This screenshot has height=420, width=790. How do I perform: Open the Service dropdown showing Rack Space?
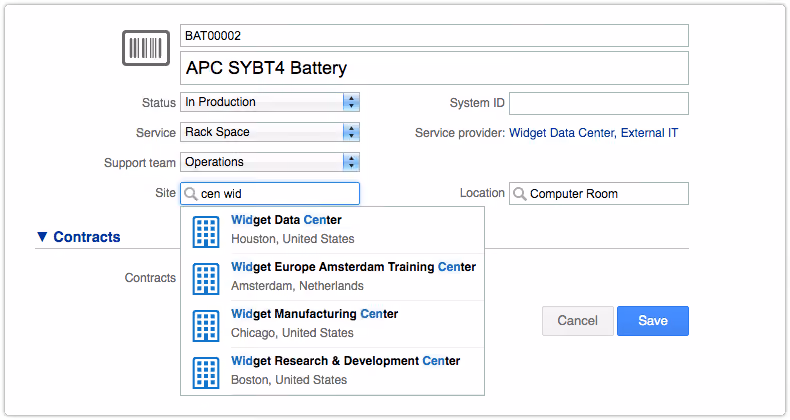270,132
